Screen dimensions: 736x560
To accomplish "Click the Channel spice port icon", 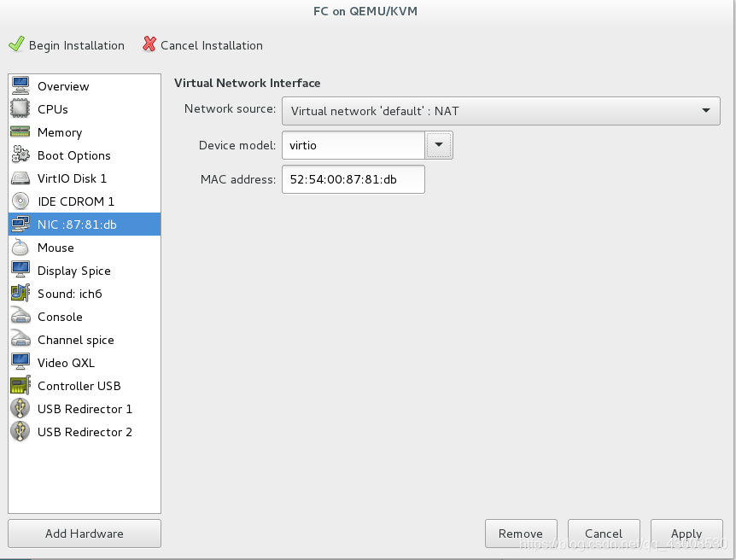I will [x=20, y=339].
